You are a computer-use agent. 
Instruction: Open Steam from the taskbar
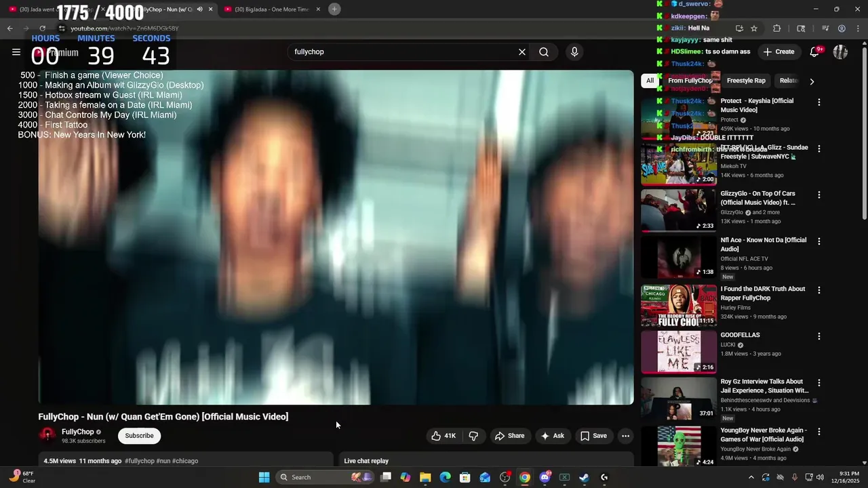[x=584, y=477]
